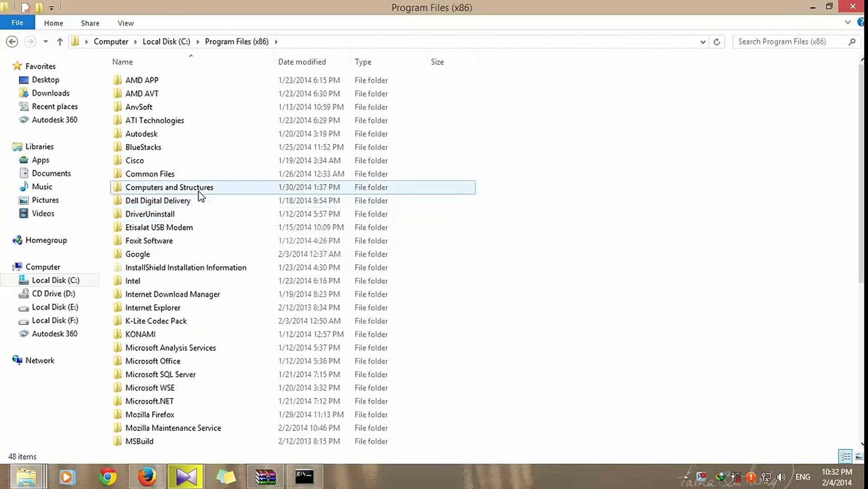868x489 pixels.
Task: Open Sticky Notes taskbar icon
Action: point(225,477)
